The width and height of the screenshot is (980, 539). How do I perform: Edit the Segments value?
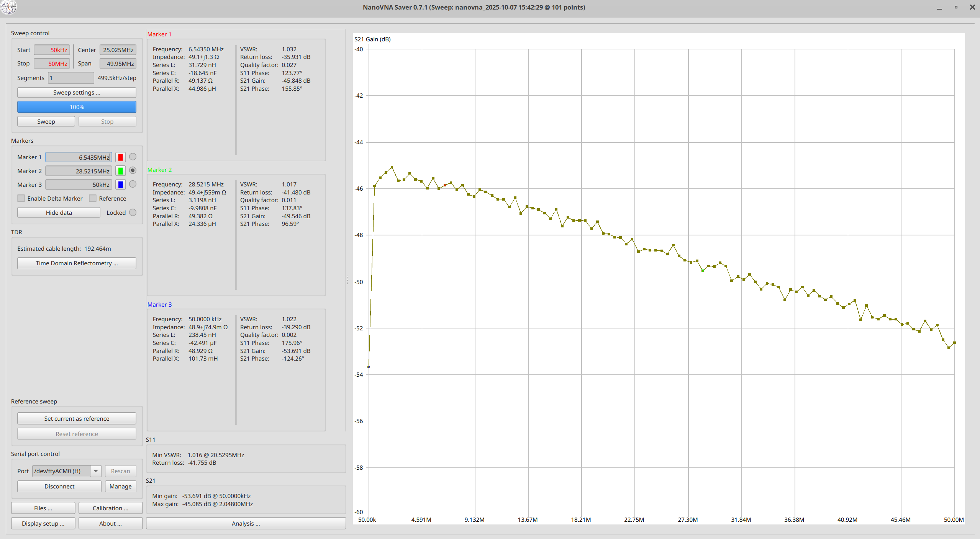tap(70, 78)
